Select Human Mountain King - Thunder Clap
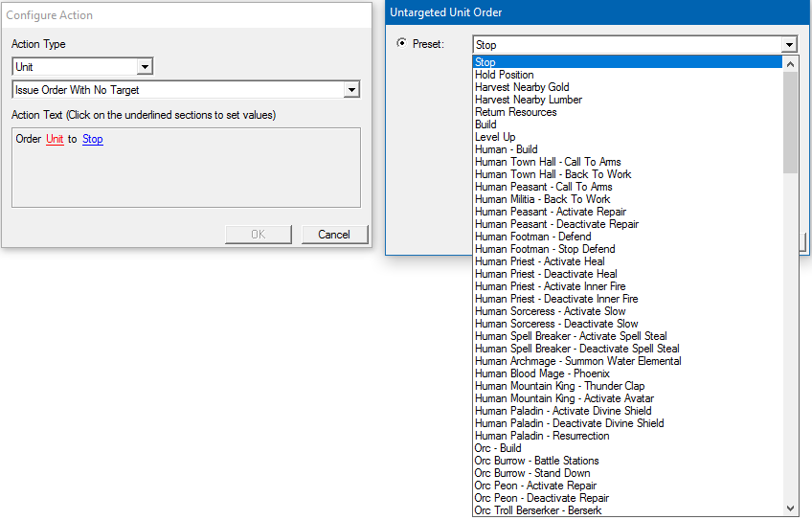 click(x=627, y=385)
